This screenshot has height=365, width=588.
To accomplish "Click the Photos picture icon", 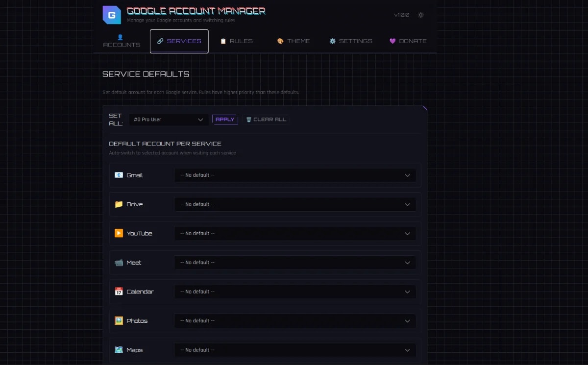I will (119, 321).
